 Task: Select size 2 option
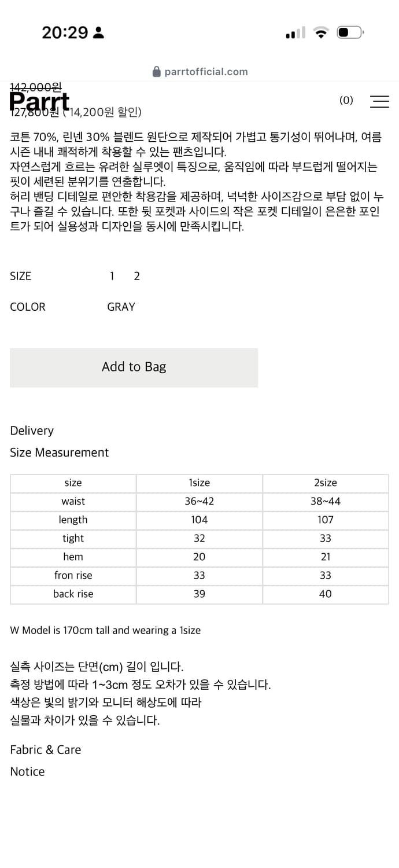click(x=137, y=276)
